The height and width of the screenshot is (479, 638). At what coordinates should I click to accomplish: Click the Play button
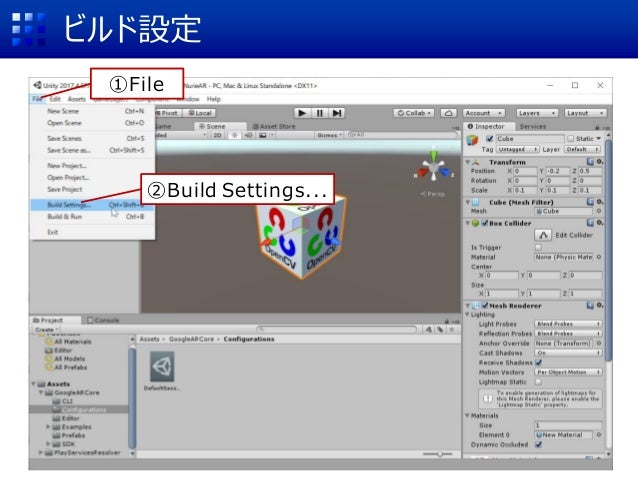[x=302, y=113]
